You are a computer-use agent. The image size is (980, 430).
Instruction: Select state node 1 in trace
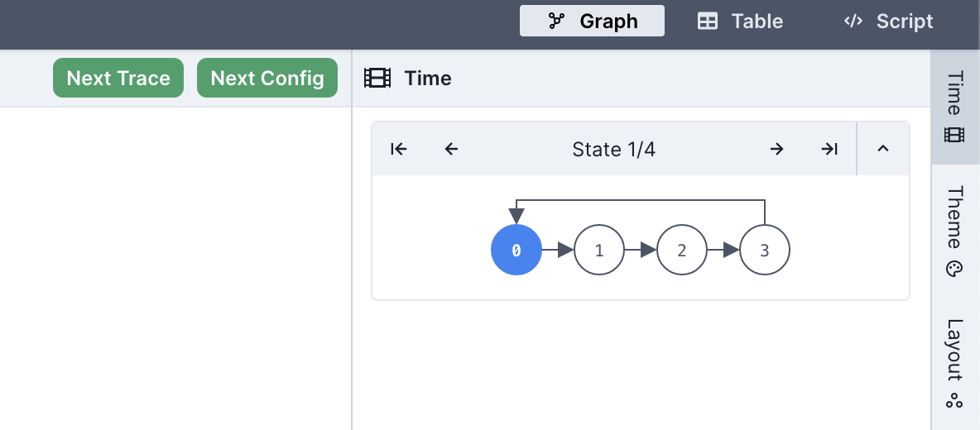(598, 251)
